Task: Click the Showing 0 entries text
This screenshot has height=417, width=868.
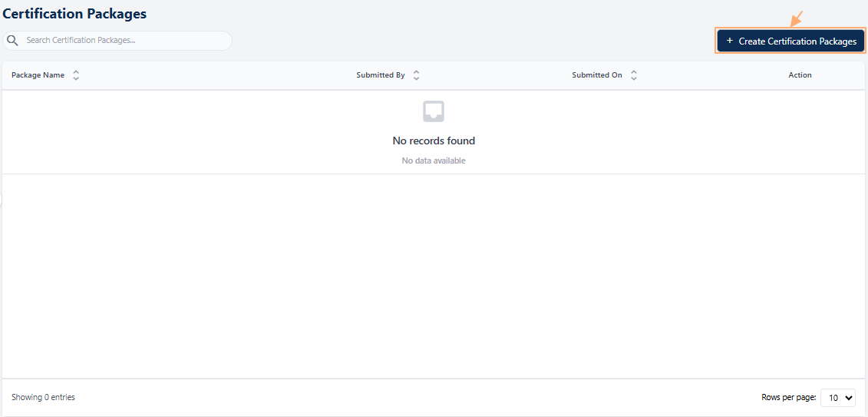Action: 43,397
